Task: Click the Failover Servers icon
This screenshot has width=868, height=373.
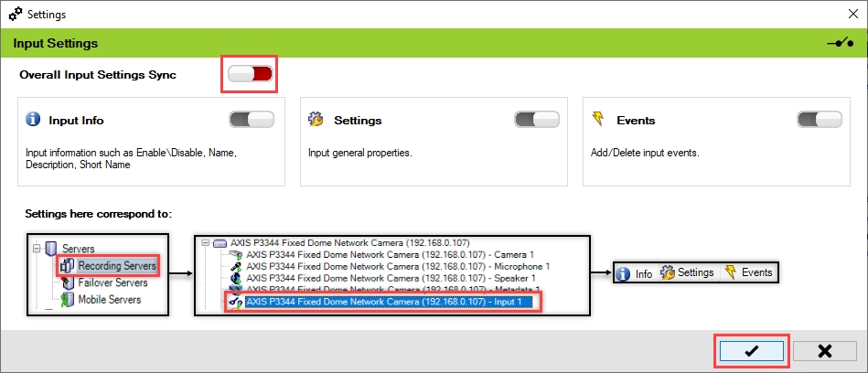Action: click(67, 282)
